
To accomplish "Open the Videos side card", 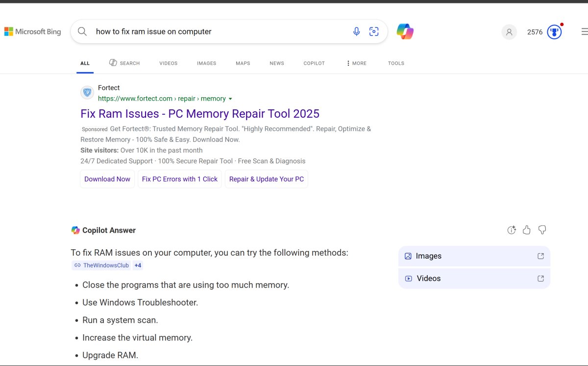I will pyautogui.click(x=474, y=278).
